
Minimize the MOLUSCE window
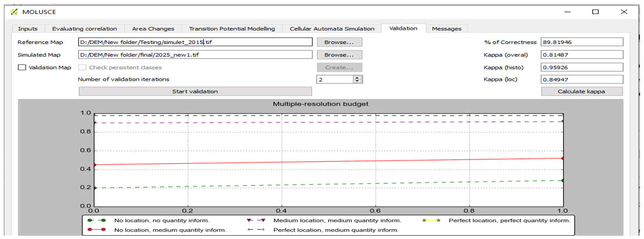coord(567,12)
